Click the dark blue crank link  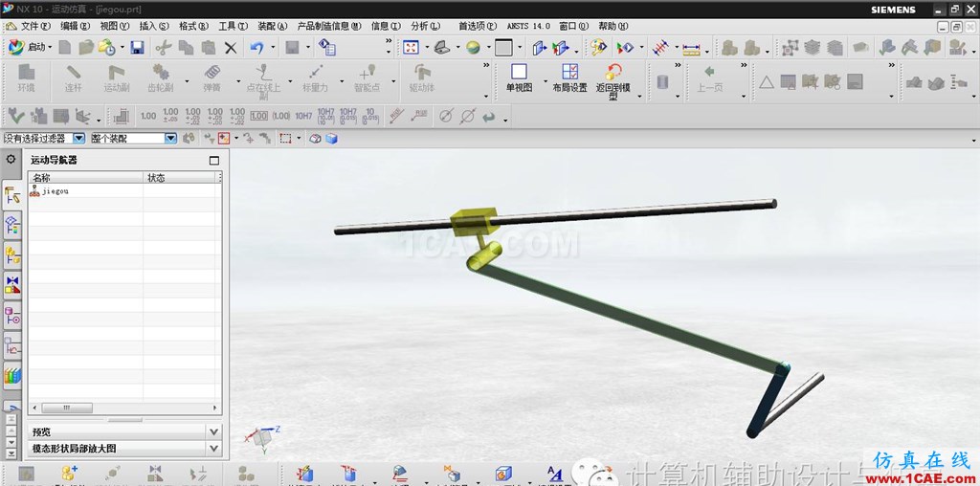click(768, 401)
